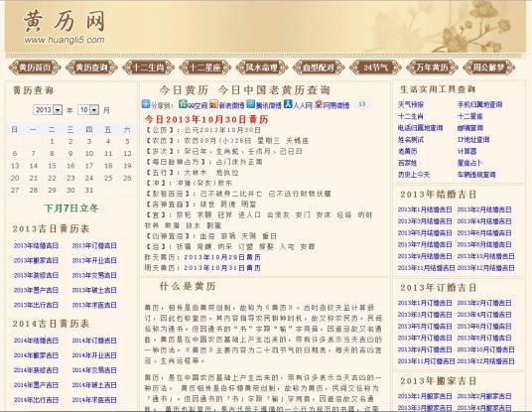Screen dimensions: 532x412
Task: Open the 2013年1月订婚吉日 link
Action: 425,303
